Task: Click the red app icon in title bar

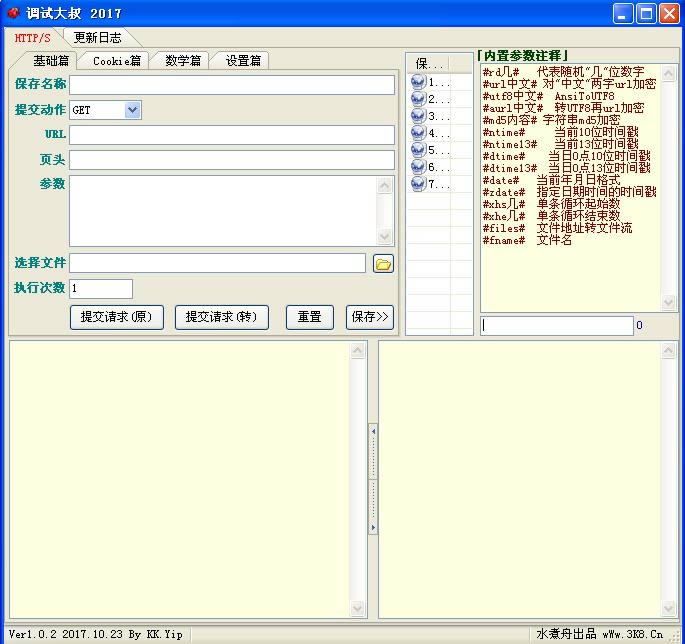Action: pyautogui.click(x=14, y=13)
